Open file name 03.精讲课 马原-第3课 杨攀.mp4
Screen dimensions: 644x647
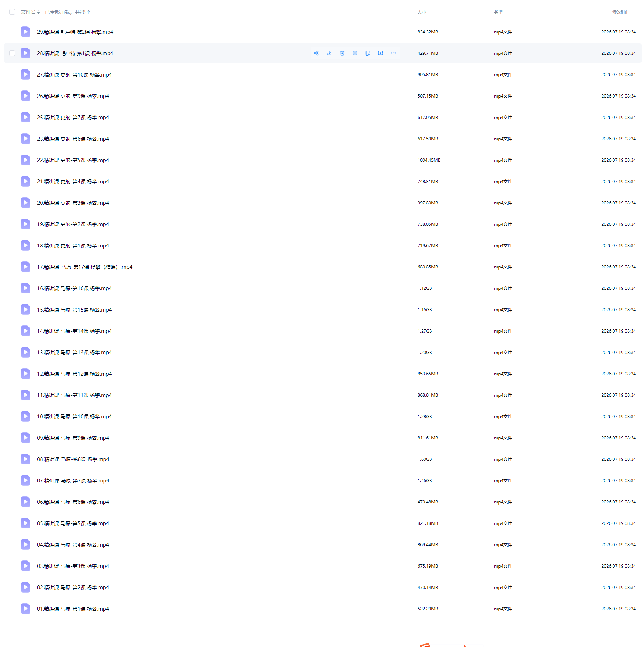pos(73,566)
